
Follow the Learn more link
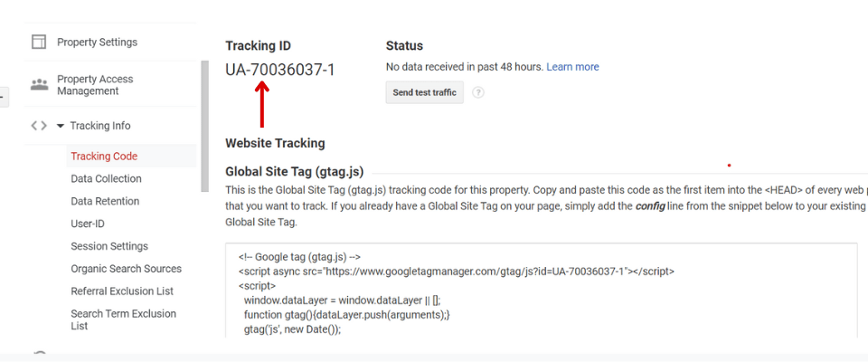tap(572, 67)
